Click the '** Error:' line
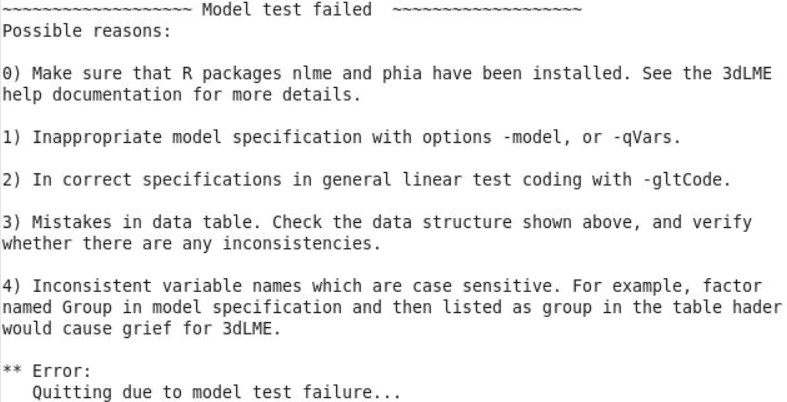 [x=47, y=371]
